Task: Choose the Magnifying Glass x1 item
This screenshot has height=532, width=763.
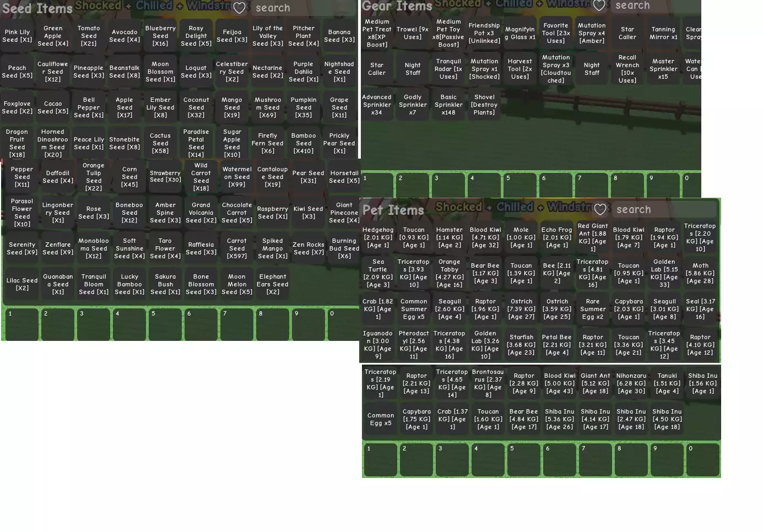Action: click(520, 33)
